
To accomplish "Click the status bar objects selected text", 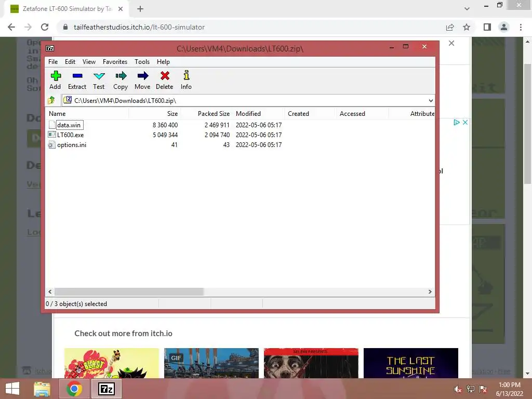I will 76,303.
